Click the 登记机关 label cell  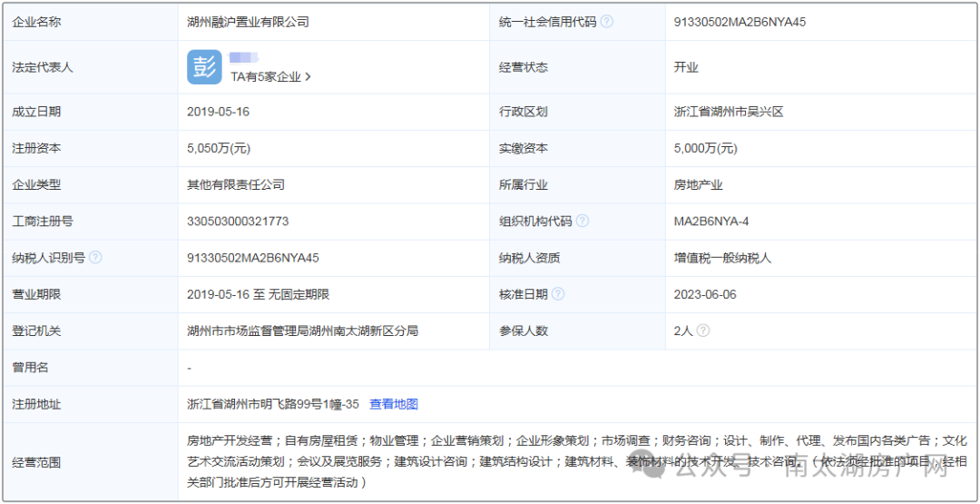91,331
